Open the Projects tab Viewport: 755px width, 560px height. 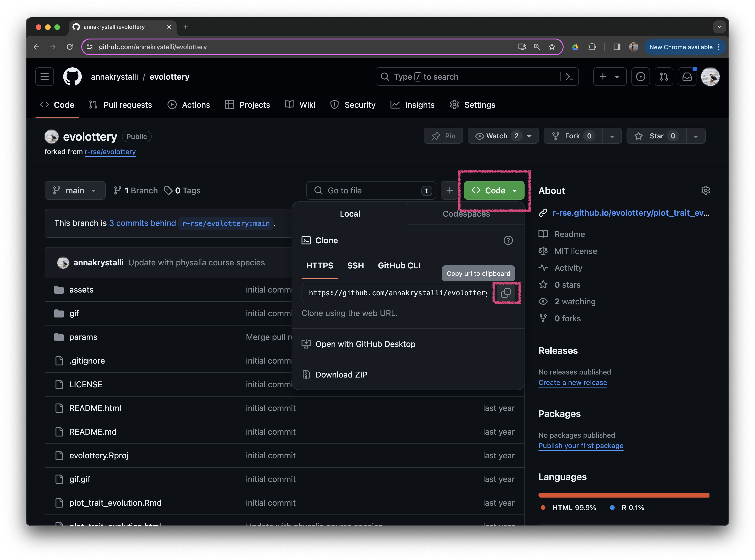click(x=247, y=105)
